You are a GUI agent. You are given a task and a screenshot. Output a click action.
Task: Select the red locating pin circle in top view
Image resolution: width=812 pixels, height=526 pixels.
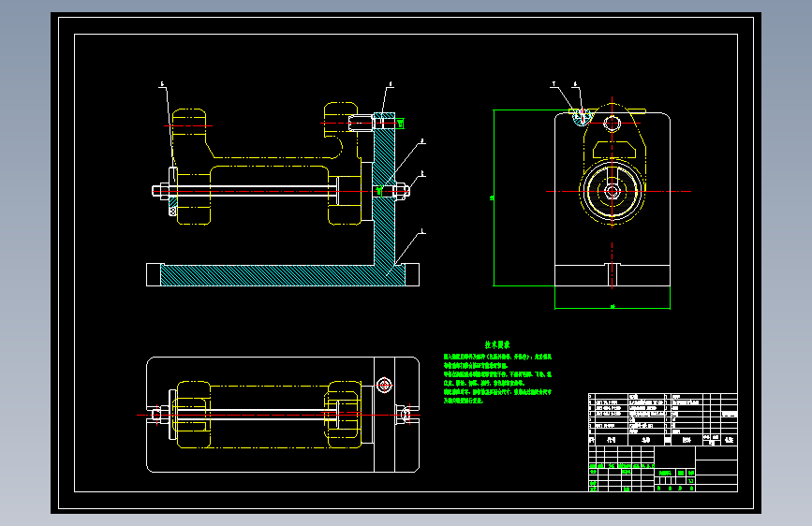384,386
